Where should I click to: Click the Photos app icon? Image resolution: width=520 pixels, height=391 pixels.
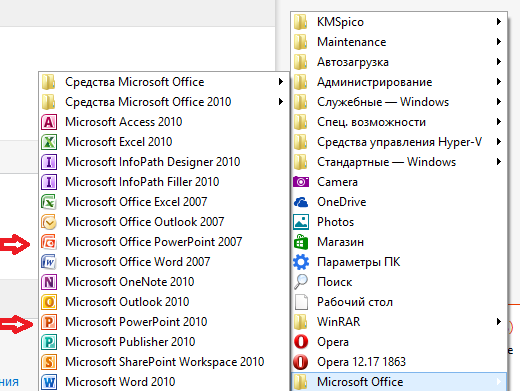coord(301,222)
